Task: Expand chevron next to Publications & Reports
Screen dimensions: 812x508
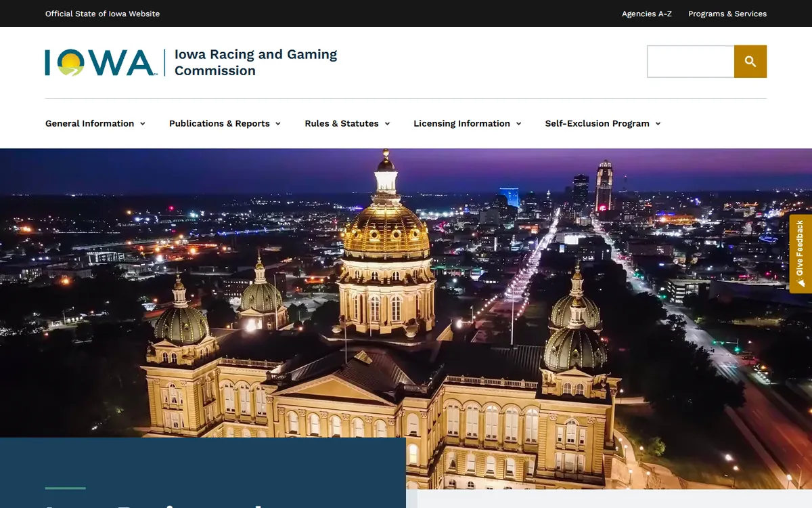Action: pyautogui.click(x=277, y=124)
